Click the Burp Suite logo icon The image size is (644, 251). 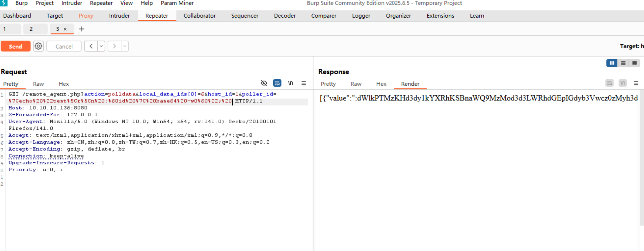click(x=4, y=3)
